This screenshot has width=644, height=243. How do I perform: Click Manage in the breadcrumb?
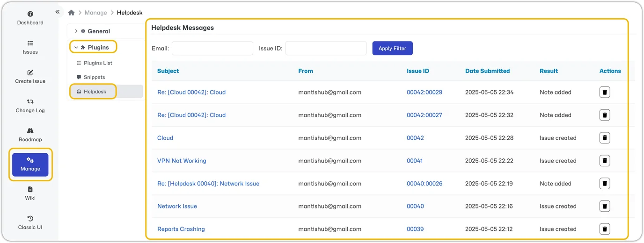coord(96,13)
